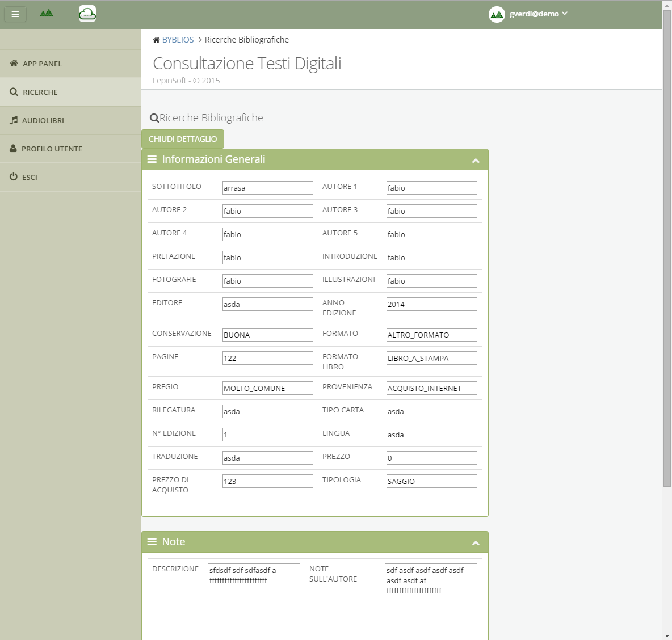Screen dimensions: 672x640
Task: Collapse the Note panel chevron
Action: pyautogui.click(x=475, y=543)
